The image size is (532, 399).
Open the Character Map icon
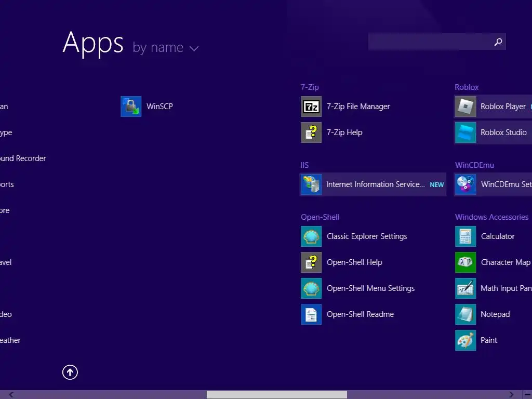[465, 262]
